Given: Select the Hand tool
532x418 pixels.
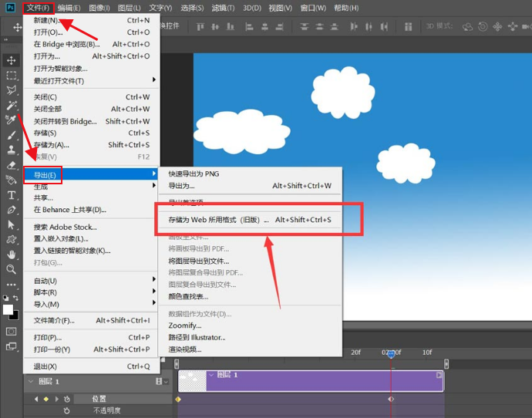Looking at the screenshot, I should click(12, 255).
